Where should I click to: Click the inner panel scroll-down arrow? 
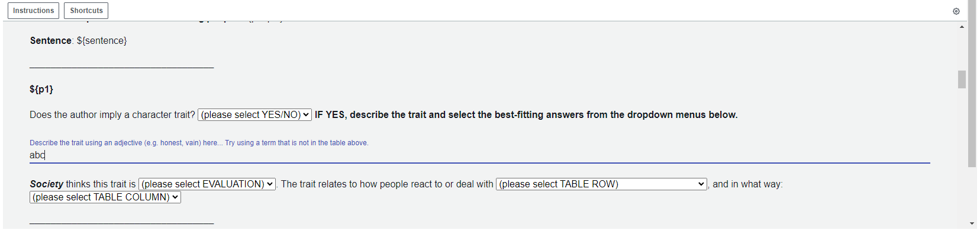click(972, 224)
